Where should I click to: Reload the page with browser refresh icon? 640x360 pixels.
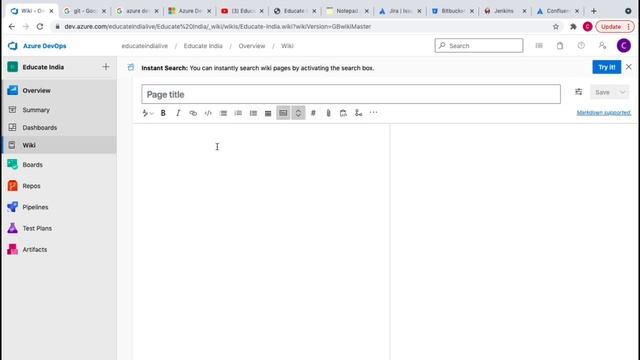tap(40, 27)
